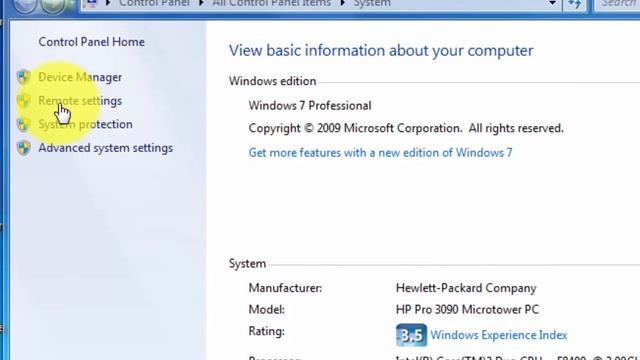Select Copyright 2009 Microsoft Corporation text
Screen dimensions: 640x360
406,128
